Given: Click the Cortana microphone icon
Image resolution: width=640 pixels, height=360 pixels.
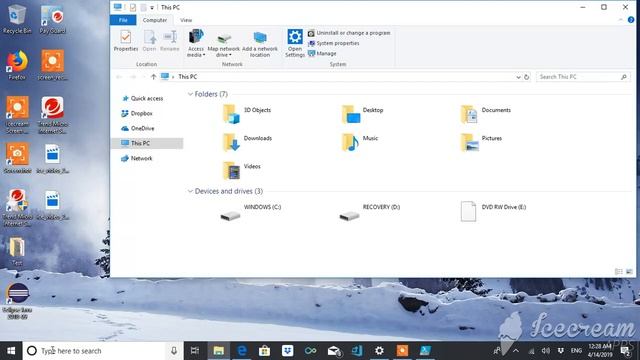Looking at the screenshot, I should pos(174,351).
